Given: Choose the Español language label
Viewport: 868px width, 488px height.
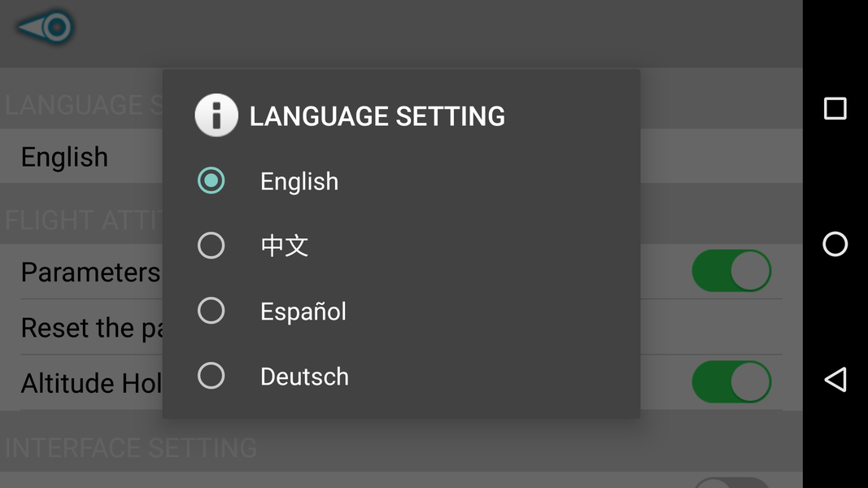Looking at the screenshot, I should coord(303,312).
